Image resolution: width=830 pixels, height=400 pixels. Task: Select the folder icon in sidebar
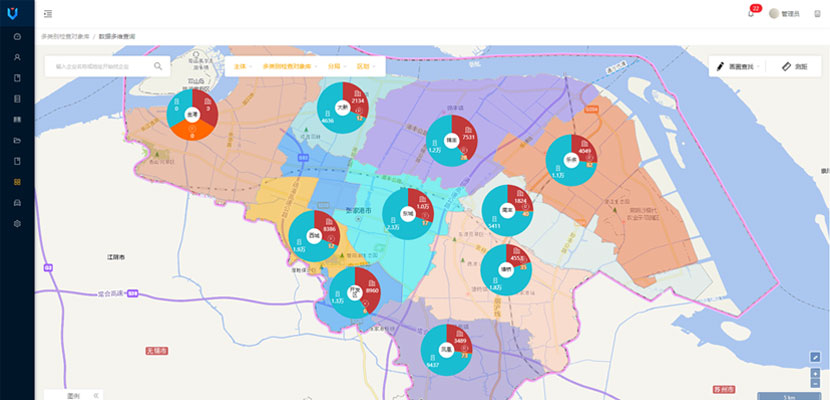click(17, 140)
